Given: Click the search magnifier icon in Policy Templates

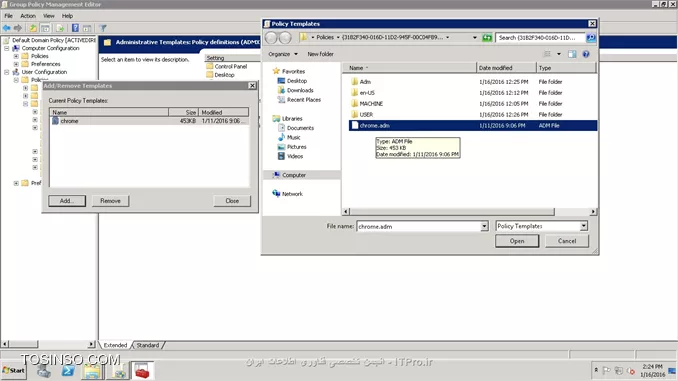Looking at the screenshot, I should pos(591,38).
